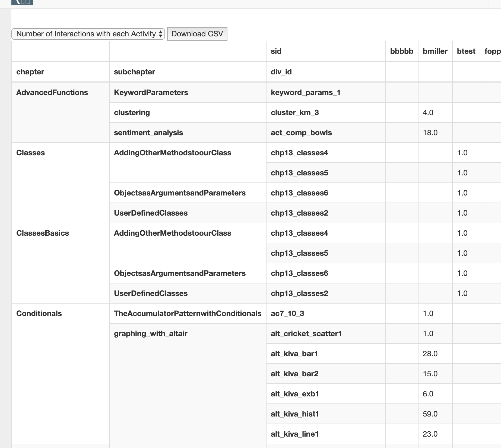This screenshot has height=448, width=501.
Task: Click the chapter header cell
Action: pos(61,72)
